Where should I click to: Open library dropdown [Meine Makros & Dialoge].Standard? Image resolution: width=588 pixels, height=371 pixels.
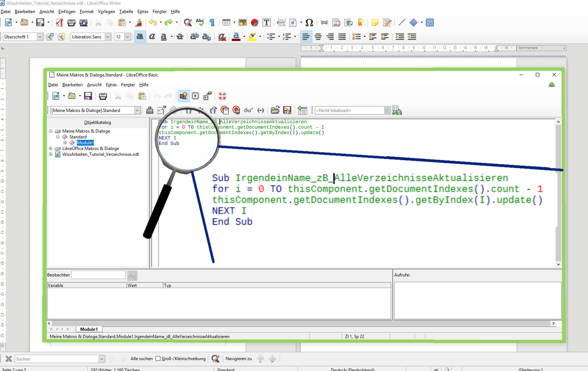click(137, 110)
